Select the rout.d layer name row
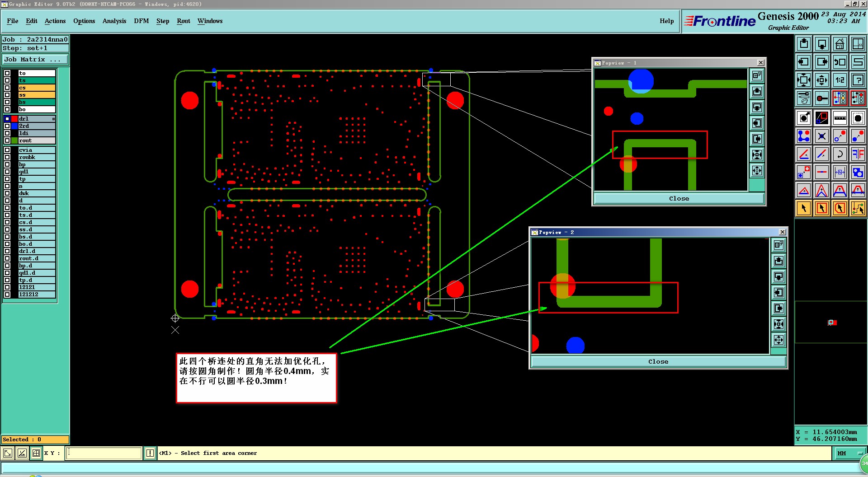 tap(37, 258)
